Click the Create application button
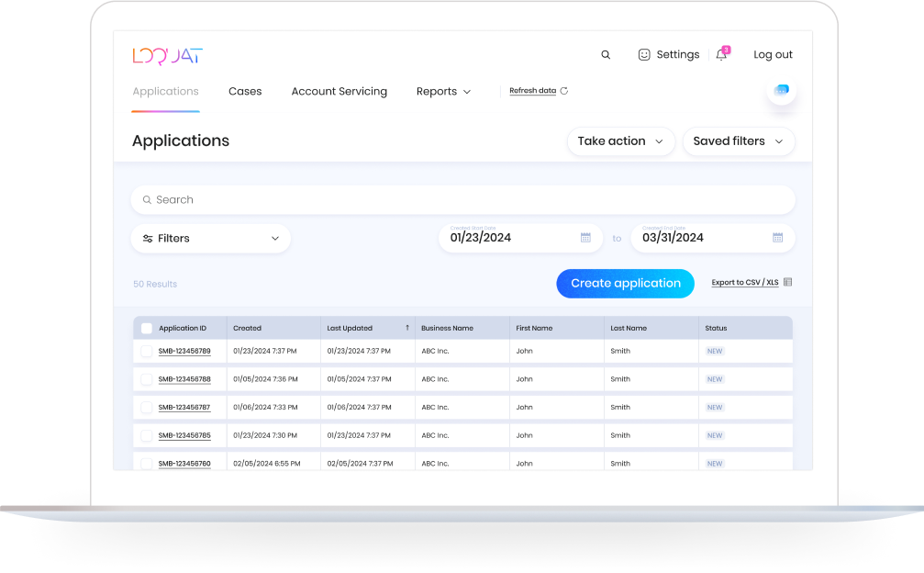Image resolution: width=924 pixels, height=573 pixels. click(625, 284)
